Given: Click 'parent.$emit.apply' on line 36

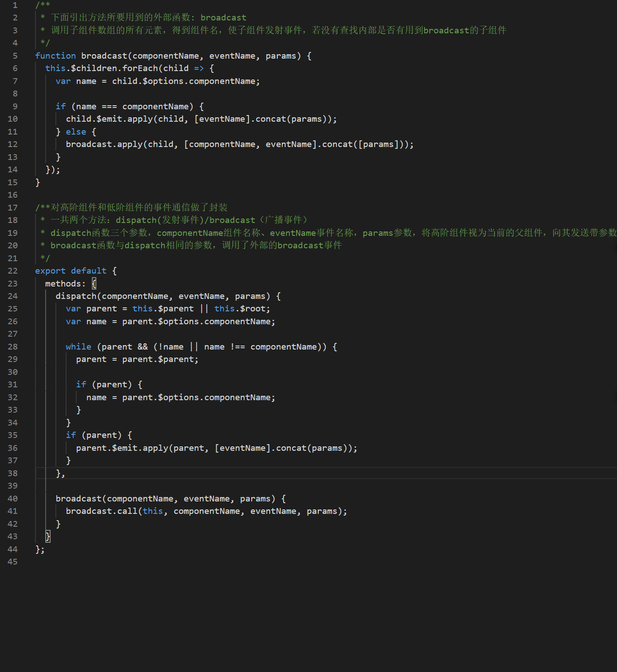Looking at the screenshot, I should pyautogui.click(x=122, y=448).
